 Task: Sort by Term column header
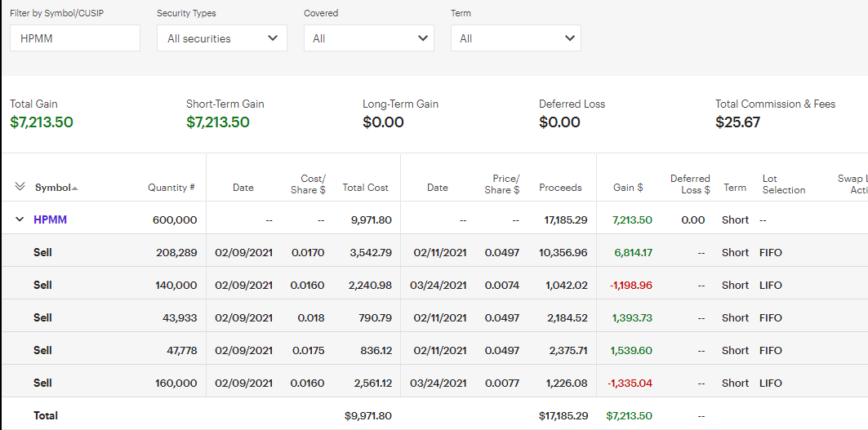pyautogui.click(x=735, y=188)
